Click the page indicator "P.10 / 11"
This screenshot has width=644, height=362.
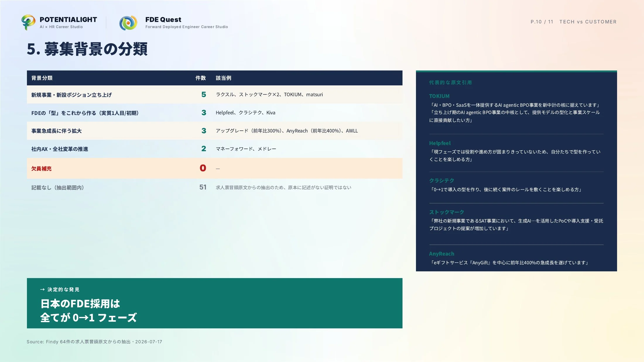542,22
